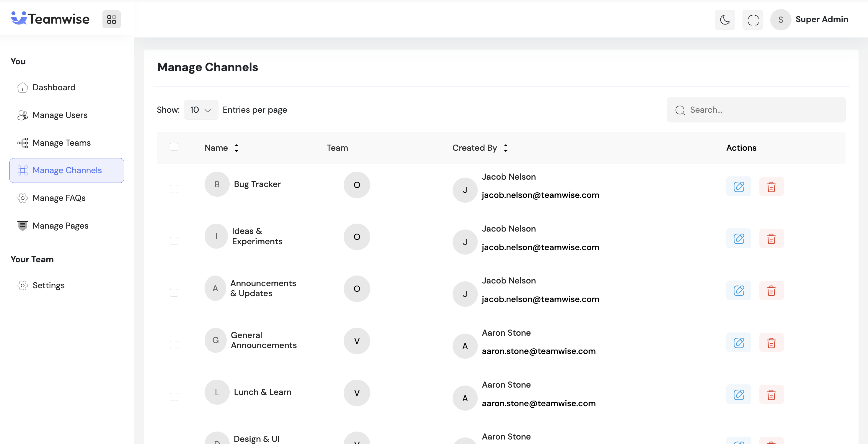Viewport: 868px width, 446px height.
Task: Check the select-all checkbox in table header
Action: click(174, 147)
